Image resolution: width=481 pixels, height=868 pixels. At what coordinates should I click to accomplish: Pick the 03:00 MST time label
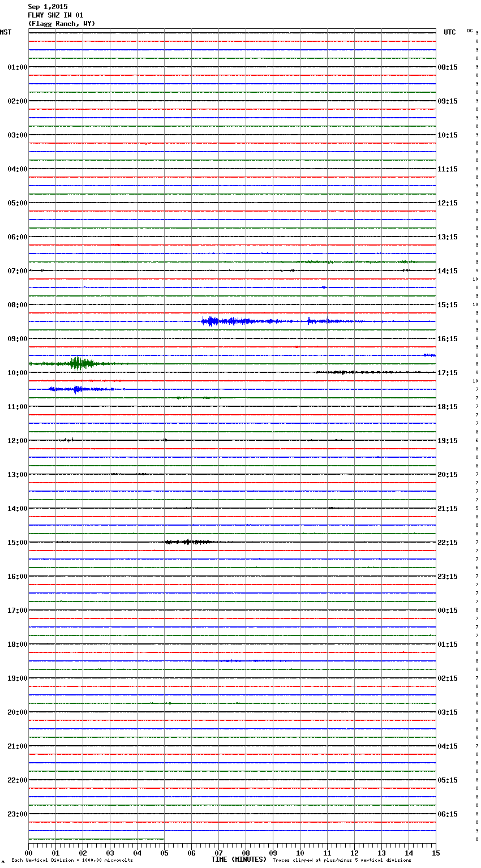coord(18,135)
